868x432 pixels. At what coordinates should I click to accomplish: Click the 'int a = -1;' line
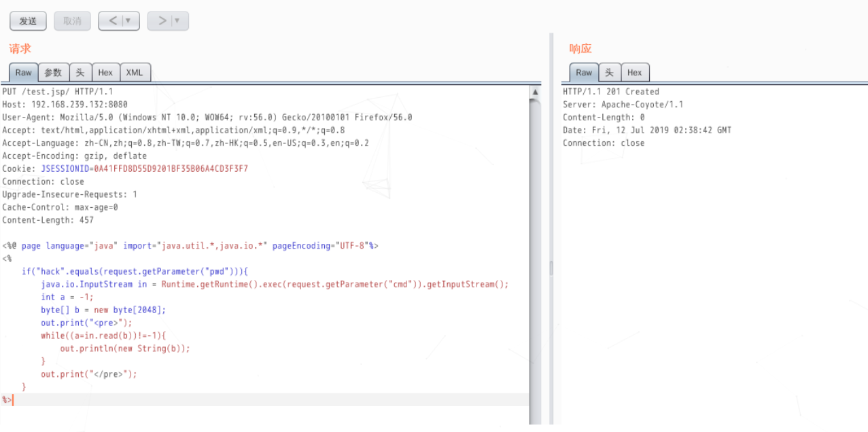click(x=67, y=298)
